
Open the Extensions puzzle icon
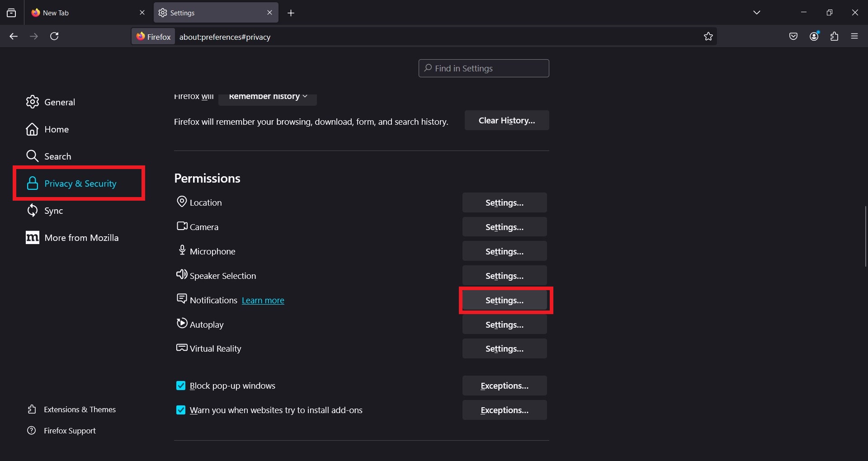pos(835,36)
